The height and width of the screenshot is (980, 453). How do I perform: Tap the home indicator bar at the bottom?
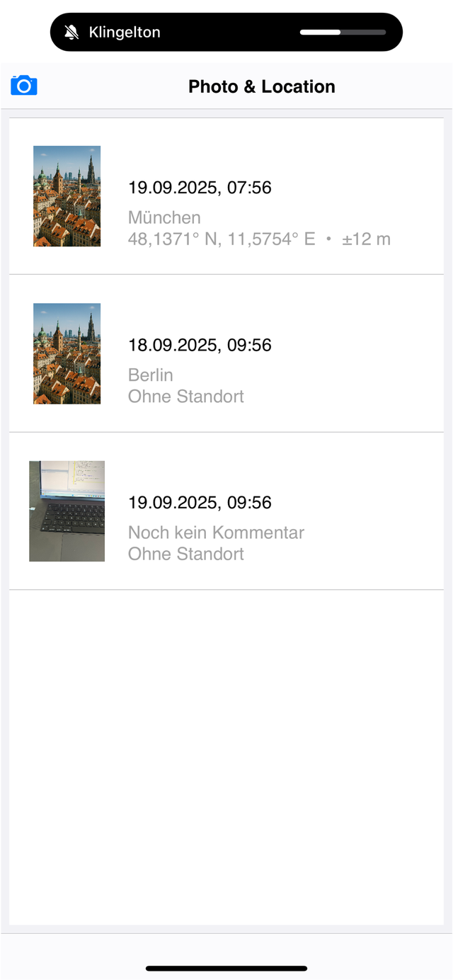226,968
